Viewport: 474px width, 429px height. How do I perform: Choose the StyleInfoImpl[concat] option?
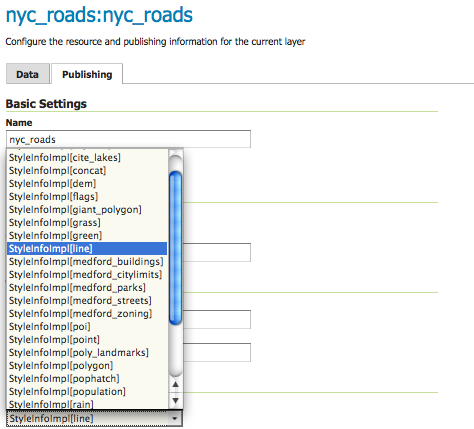click(x=87, y=170)
